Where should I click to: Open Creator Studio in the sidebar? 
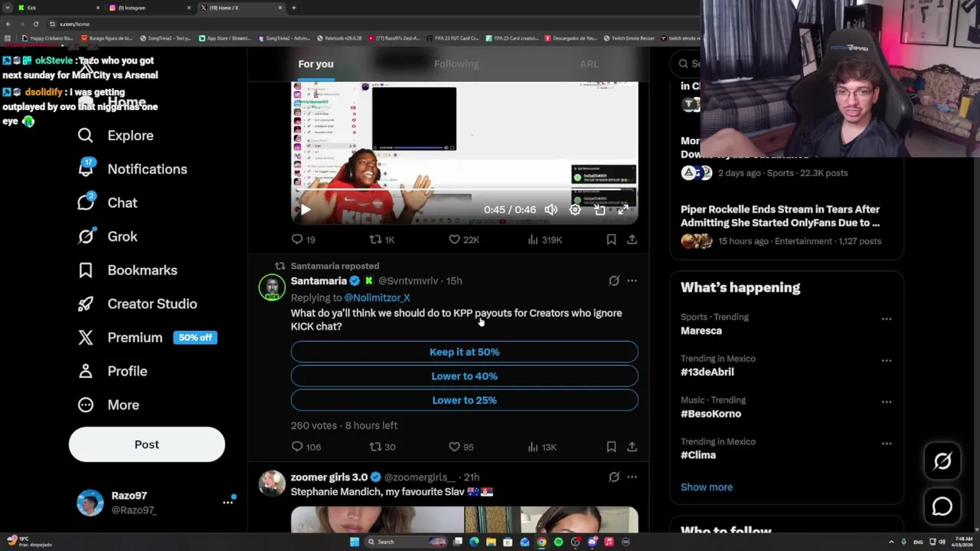coord(137,304)
